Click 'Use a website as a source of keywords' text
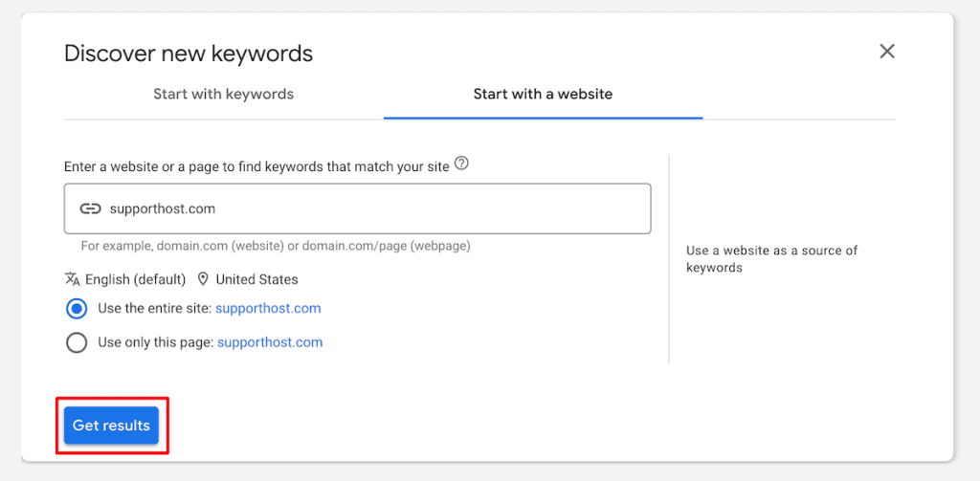 tap(772, 259)
